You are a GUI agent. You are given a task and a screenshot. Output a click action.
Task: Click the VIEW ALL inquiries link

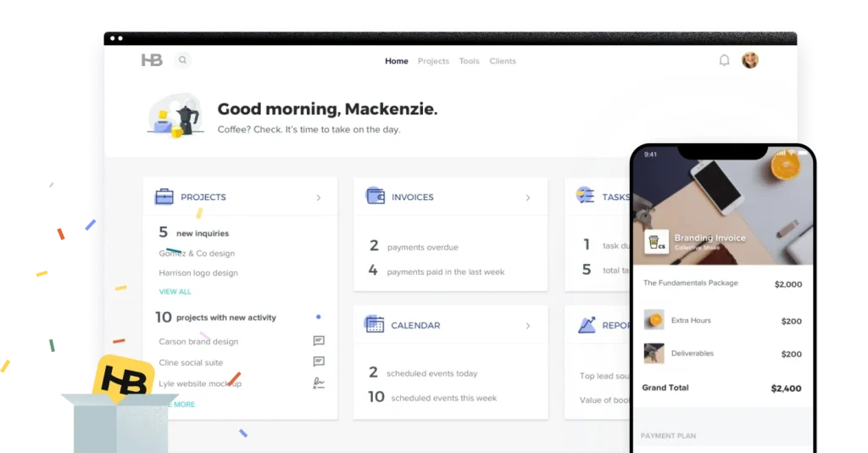[x=175, y=292]
